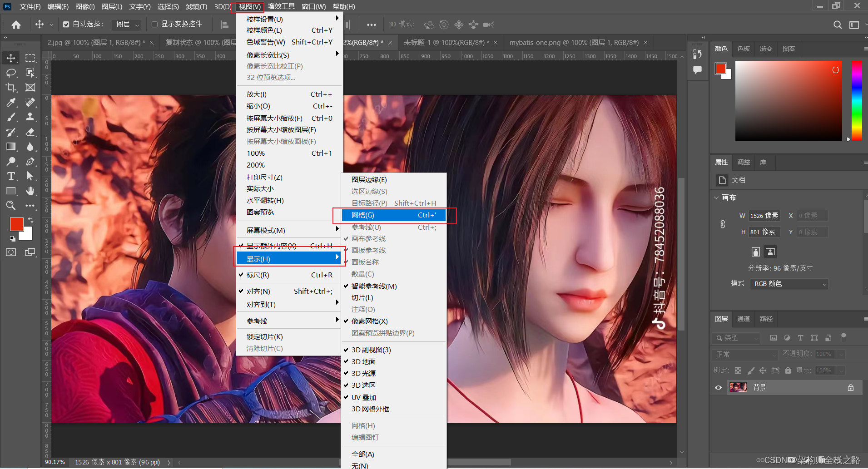Open the search magnifier icon top right
This screenshot has height=469, width=868.
click(838, 25)
